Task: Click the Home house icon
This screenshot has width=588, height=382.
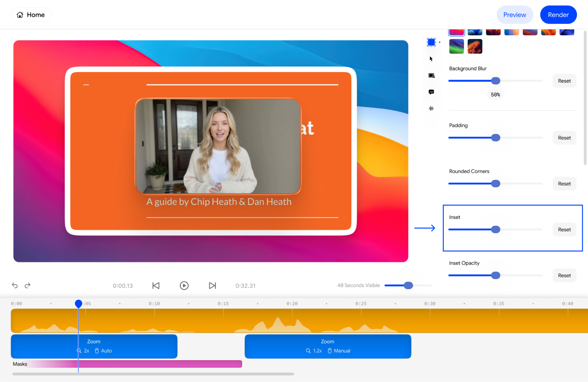Action: tap(20, 15)
